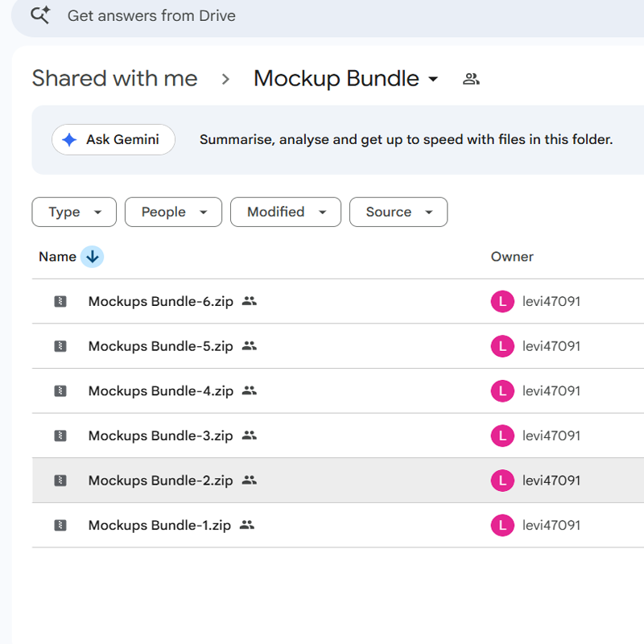Select file name Mockups Bundle-4.zip
This screenshot has width=644, height=644.
160,391
